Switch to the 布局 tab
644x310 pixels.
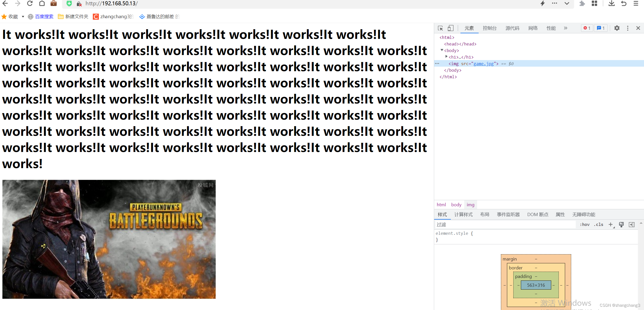coord(485,215)
